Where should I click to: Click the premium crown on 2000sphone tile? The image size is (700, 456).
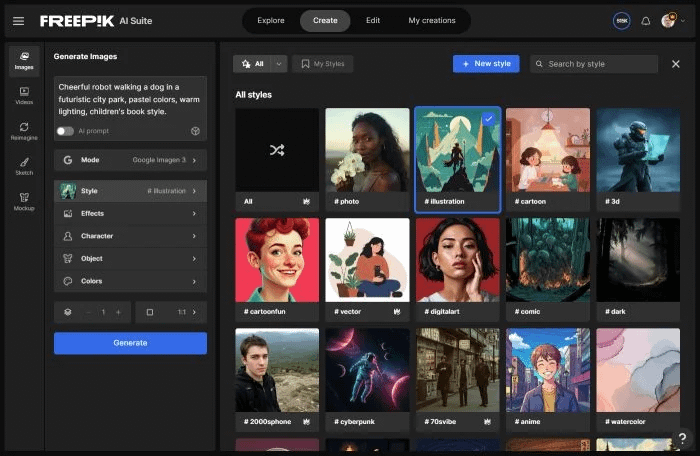(x=306, y=421)
